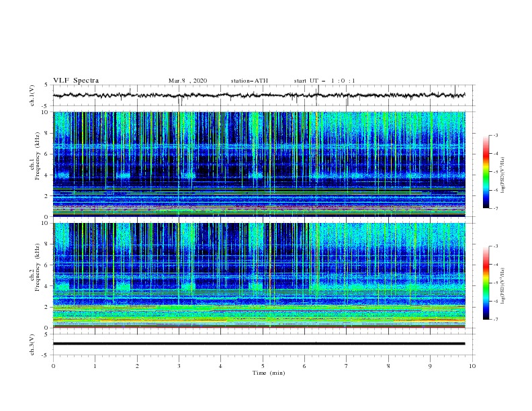The width and height of the screenshot is (532, 411).
Task: Click the "VLF Spectra" plot title
Action: (x=76, y=81)
